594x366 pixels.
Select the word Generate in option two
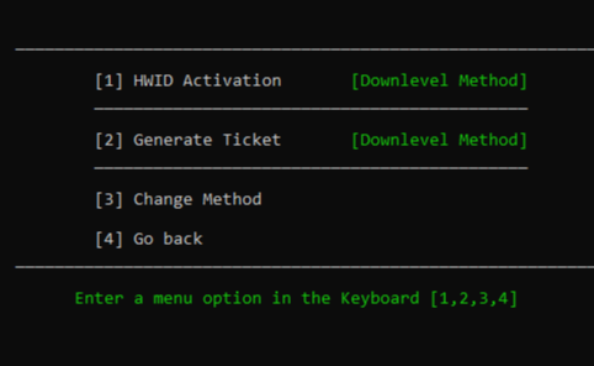click(x=173, y=140)
